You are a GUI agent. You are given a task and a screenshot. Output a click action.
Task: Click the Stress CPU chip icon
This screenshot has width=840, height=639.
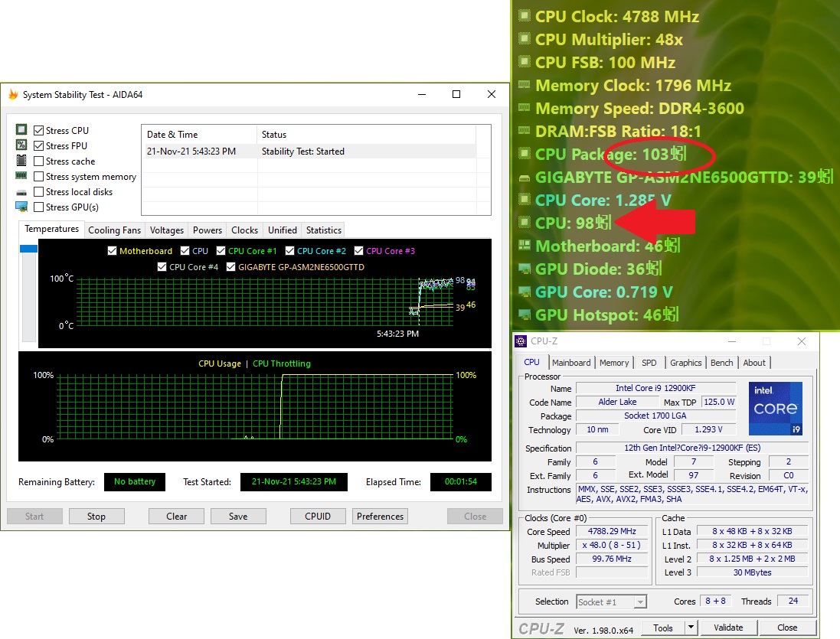click(21, 129)
